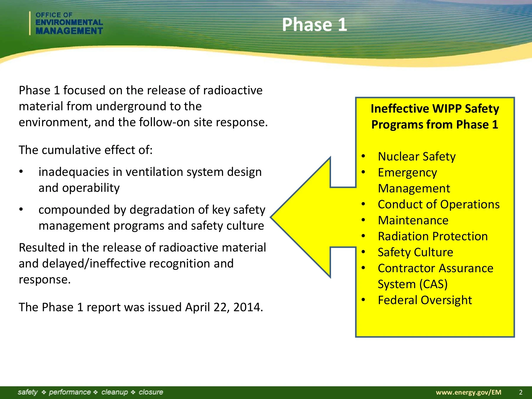
Task: Select 'Nuclear Safety' bullet in yellow box
Action: [x=417, y=156]
